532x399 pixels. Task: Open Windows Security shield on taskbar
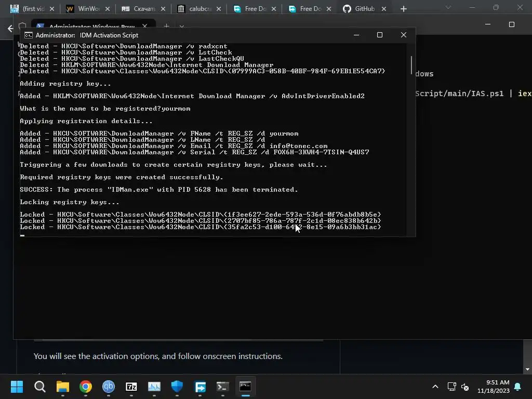point(177,387)
